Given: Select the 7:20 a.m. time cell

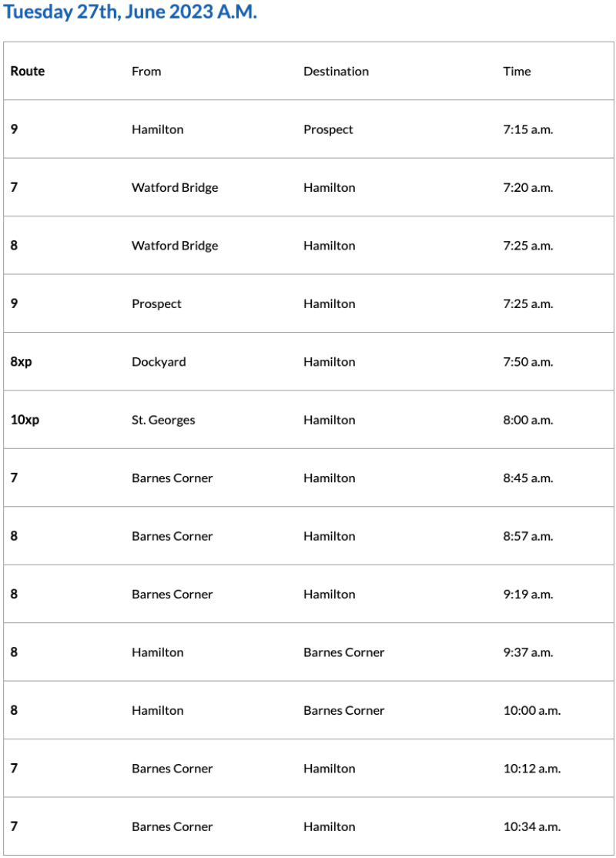Looking at the screenshot, I should click(527, 187).
